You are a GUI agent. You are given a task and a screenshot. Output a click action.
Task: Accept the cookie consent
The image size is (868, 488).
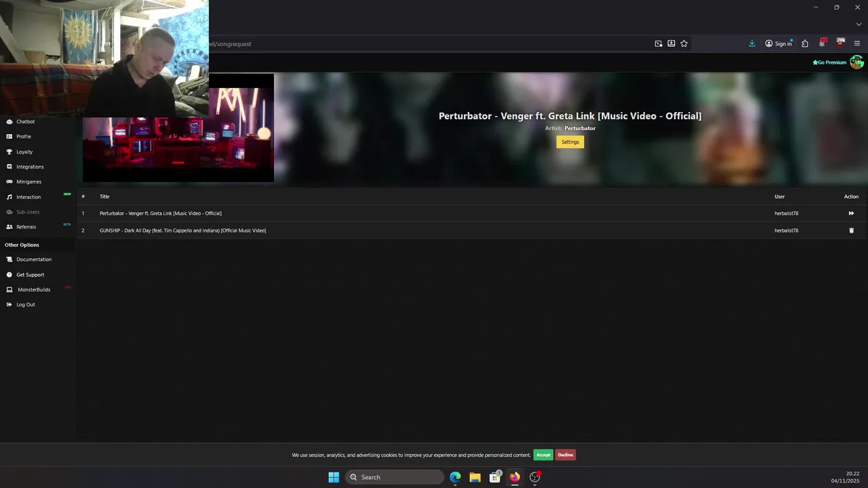point(543,455)
